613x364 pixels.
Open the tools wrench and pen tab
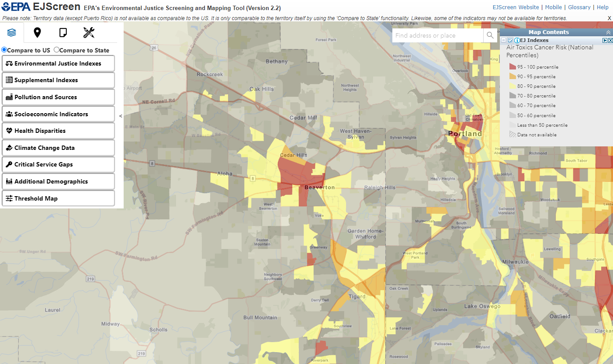[89, 33]
